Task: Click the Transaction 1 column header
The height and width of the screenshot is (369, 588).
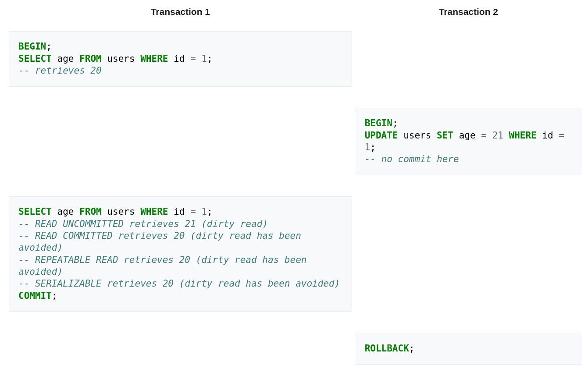Action: coord(180,12)
